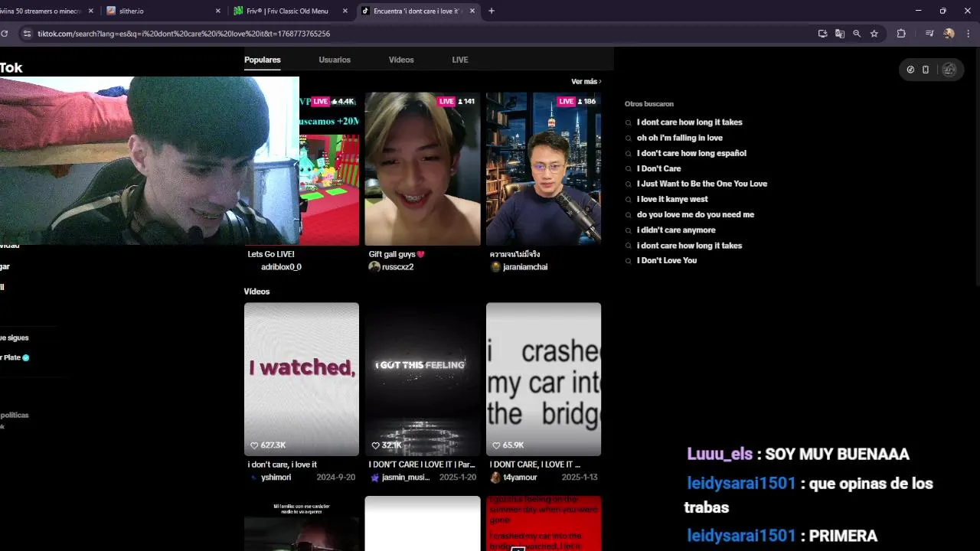Viewport: 980px width, 551px height.
Task: Open the media controls icon in toolbar
Action: click(x=929, y=34)
